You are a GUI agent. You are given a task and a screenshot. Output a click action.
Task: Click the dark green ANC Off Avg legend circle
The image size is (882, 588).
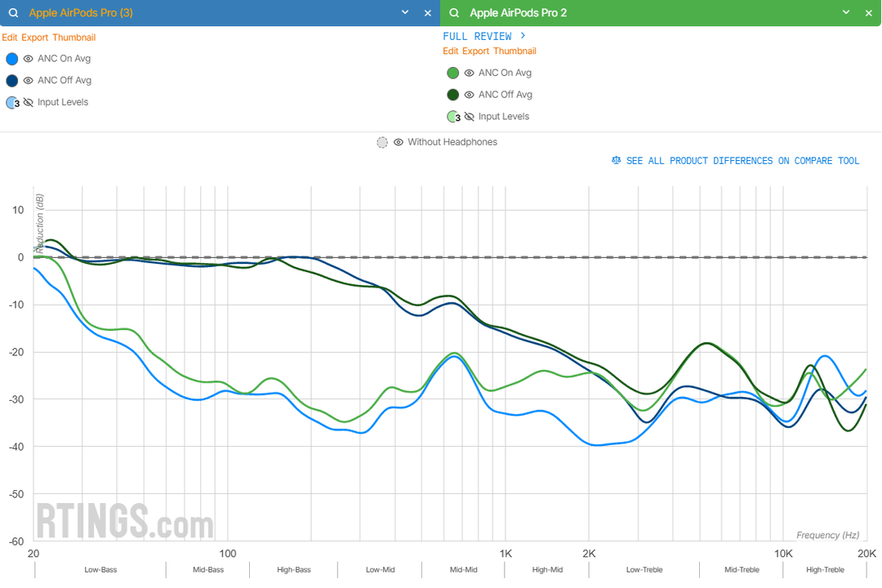tap(453, 94)
